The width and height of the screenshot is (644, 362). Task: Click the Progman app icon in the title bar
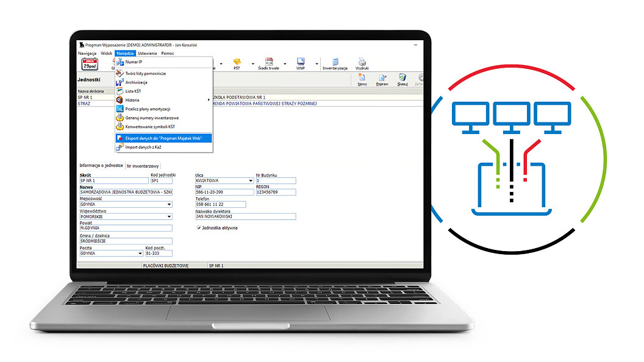pos(81,44)
